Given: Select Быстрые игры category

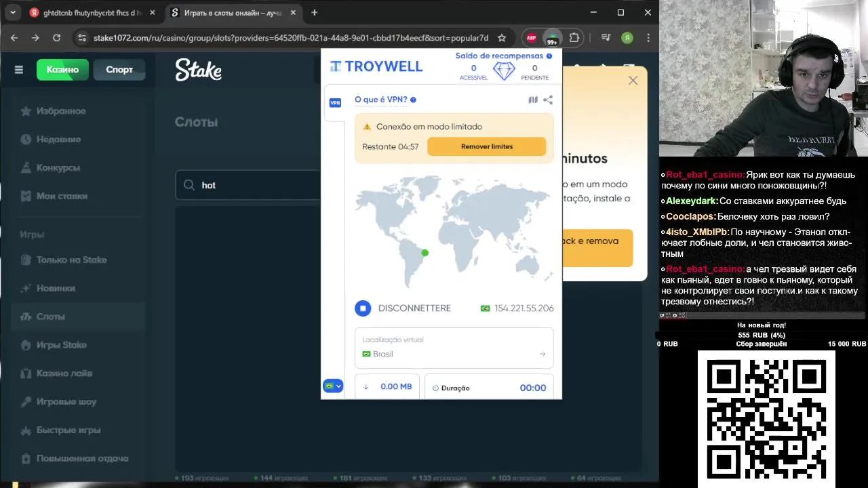Looking at the screenshot, I should tap(78, 430).
